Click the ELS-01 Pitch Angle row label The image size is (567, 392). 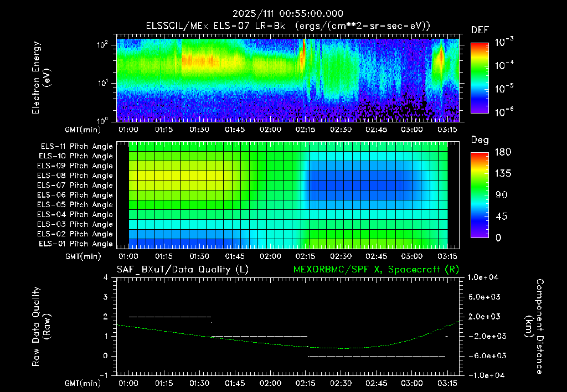[76, 244]
